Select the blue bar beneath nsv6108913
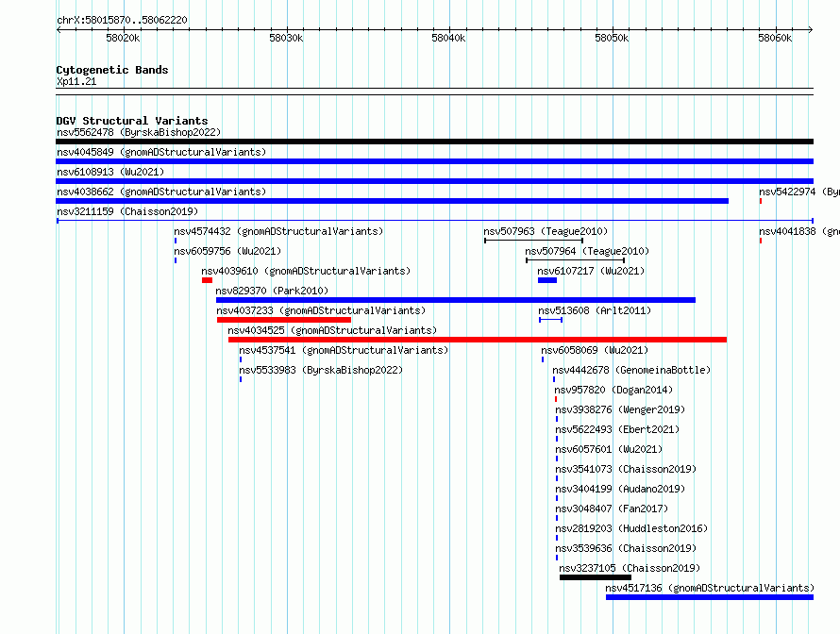840x634 pixels. click(x=434, y=181)
